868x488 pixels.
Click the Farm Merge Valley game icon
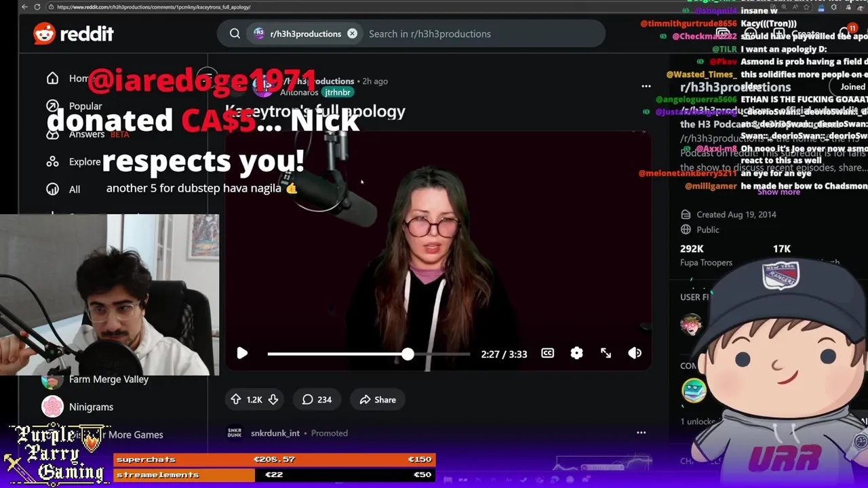[x=52, y=381]
